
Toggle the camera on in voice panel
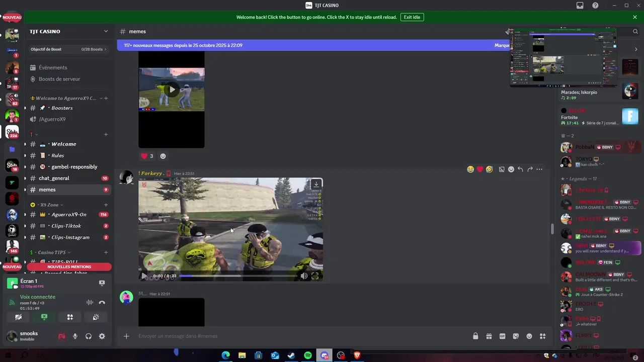[18, 317]
